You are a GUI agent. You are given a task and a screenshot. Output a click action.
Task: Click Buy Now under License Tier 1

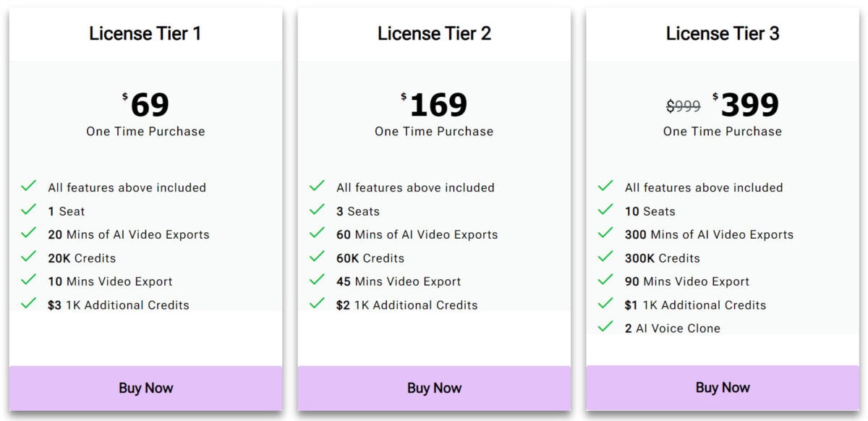[x=145, y=388]
